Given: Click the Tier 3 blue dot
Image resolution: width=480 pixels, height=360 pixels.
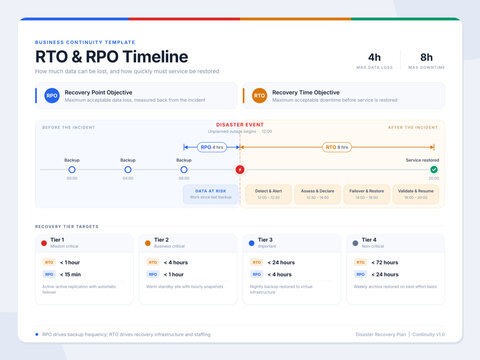Looking at the screenshot, I should (252, 243).
